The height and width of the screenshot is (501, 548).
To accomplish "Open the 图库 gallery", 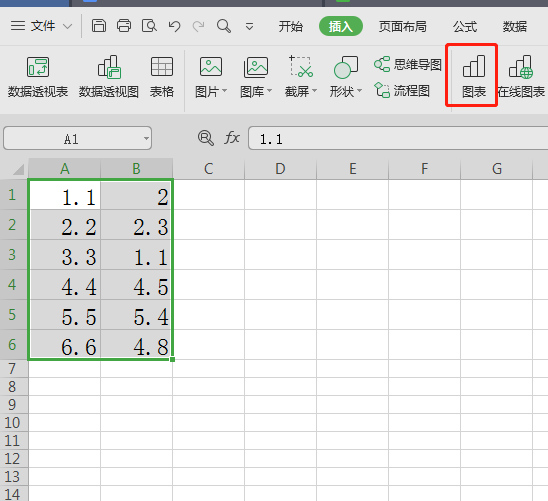I will [x=256, y=77].
